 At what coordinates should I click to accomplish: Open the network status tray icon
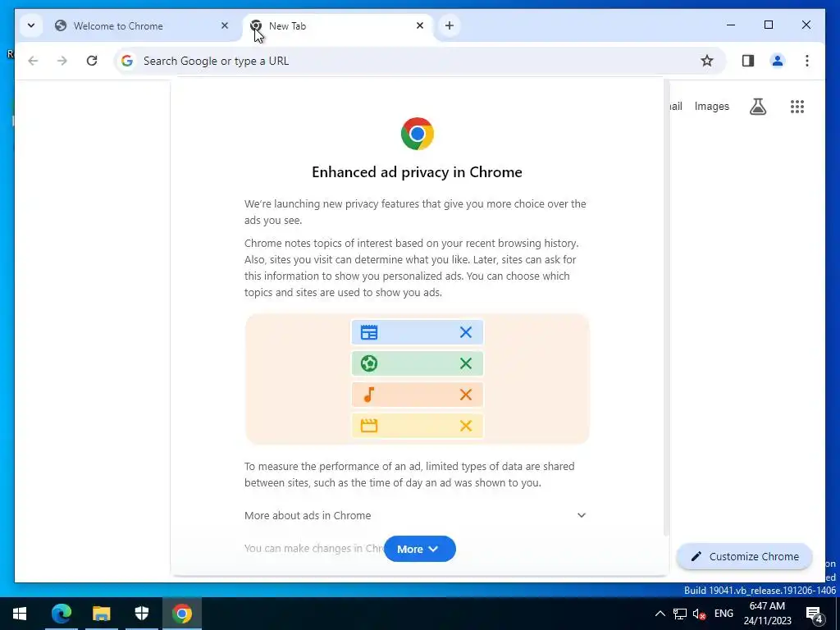coord(680,614)
